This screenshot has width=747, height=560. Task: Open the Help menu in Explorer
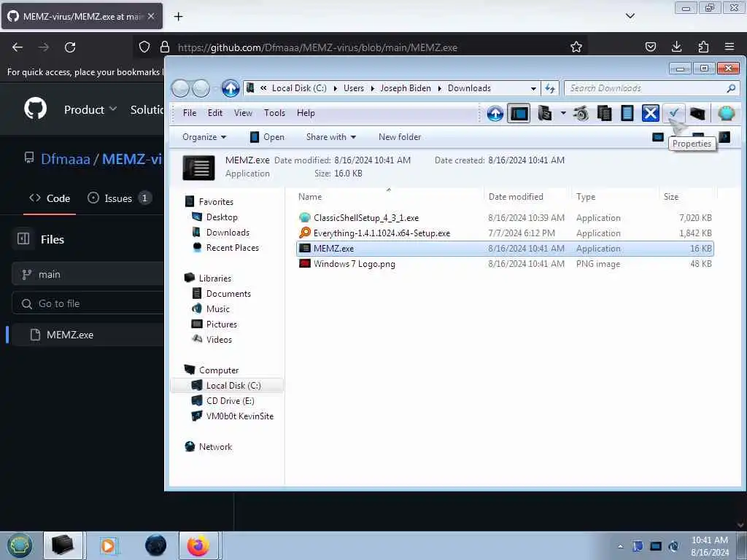click(306, 113)
